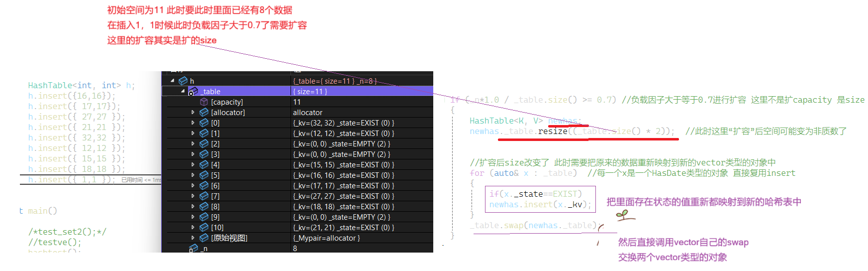Click the { size=11 } value of _table

click(310, 91)
